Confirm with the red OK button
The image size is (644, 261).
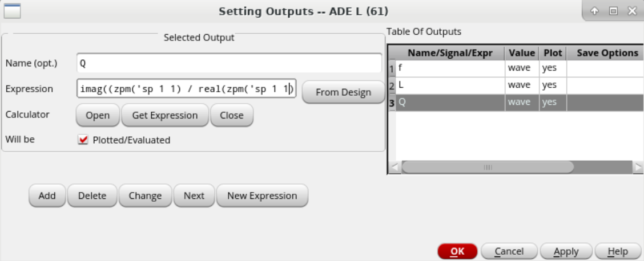pos(457,251)
